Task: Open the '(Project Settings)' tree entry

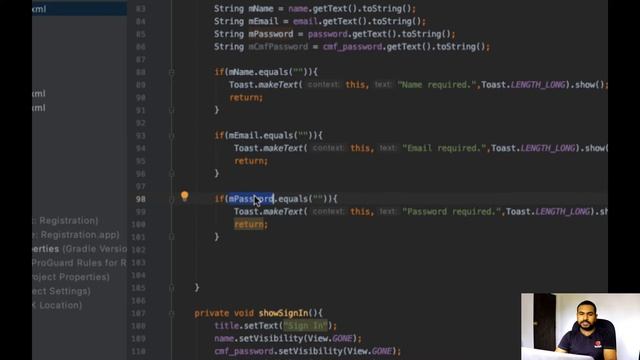Action: pos(61,291)
